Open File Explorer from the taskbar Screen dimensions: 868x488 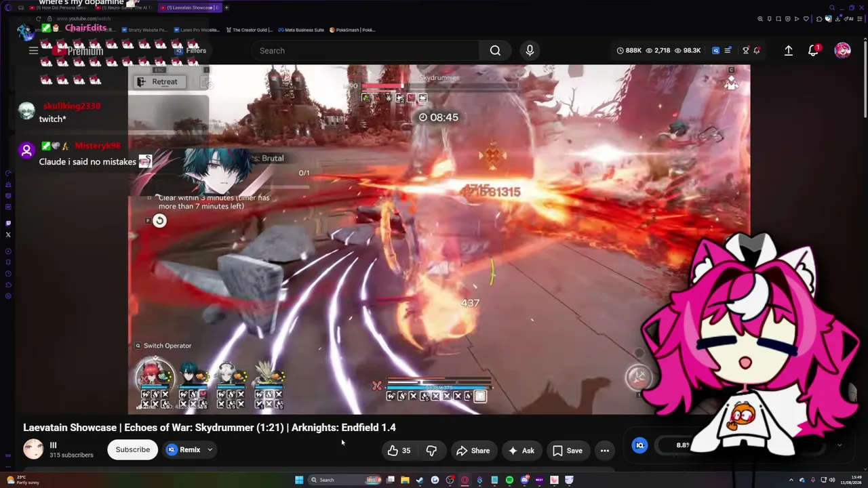point(405,480)
